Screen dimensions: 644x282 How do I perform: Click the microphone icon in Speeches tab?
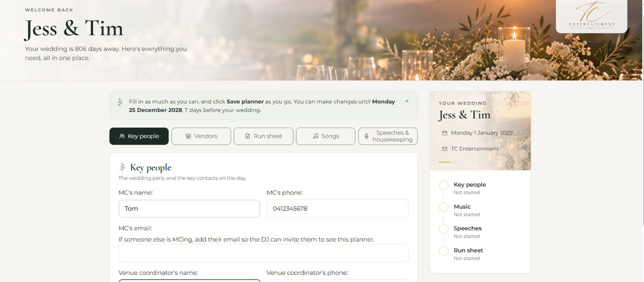pos(367,136)
